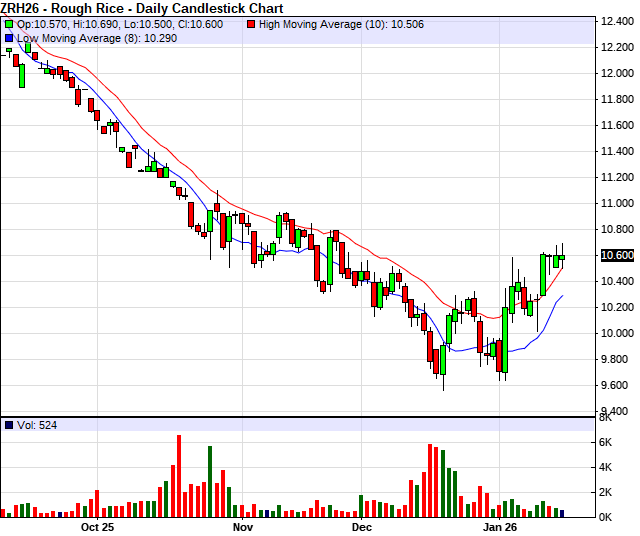Image resolution: width=640 pixels, height=536 pixels.
Task: Click the Nov date label on the time axis
Action: tap(241, 526)
